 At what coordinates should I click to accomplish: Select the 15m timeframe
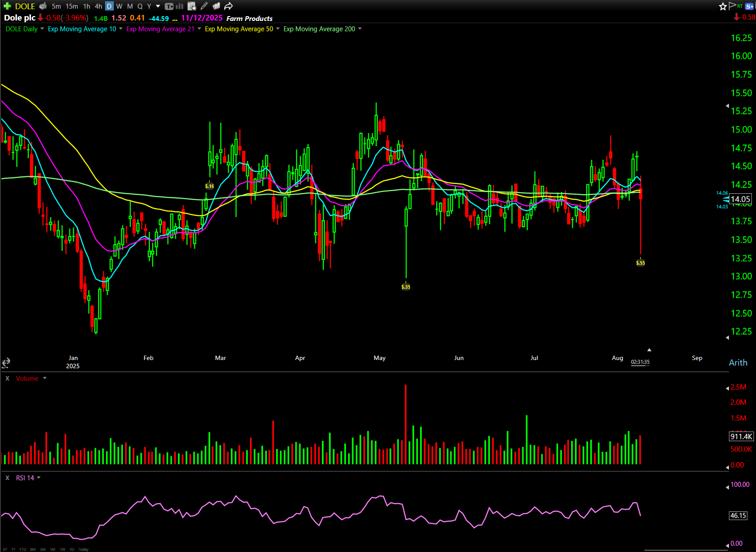pos(72,6)
